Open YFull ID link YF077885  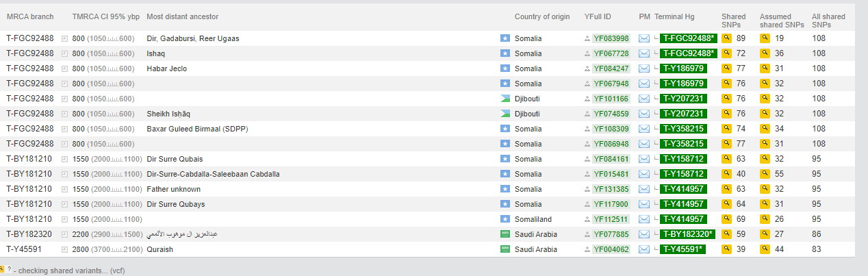point(611,234)
